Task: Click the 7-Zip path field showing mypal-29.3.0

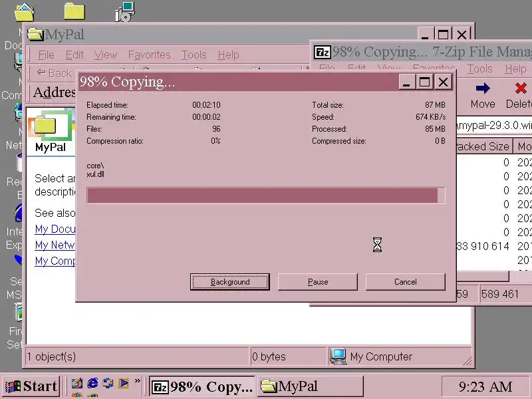Action: point(494,125)
